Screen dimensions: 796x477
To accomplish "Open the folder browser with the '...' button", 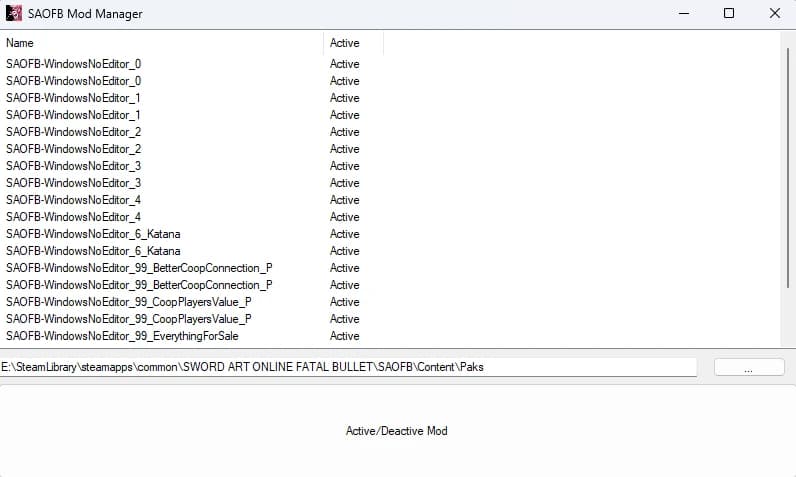I will pos(749,367).
